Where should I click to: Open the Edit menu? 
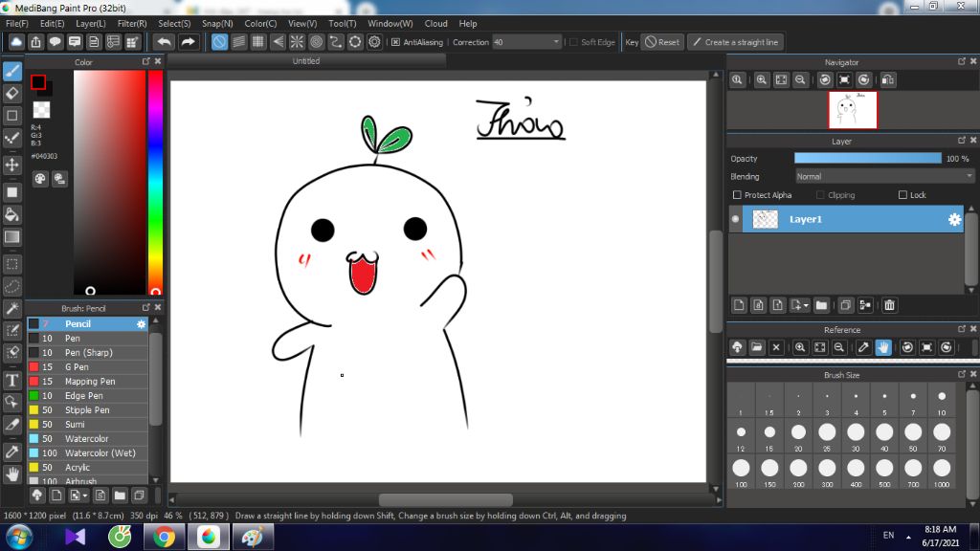pyautogui.click(x=52, y=24)
